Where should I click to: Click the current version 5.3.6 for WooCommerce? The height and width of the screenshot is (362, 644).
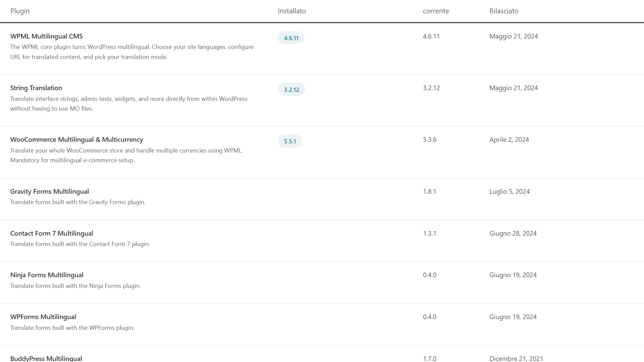tap(429, 139)
